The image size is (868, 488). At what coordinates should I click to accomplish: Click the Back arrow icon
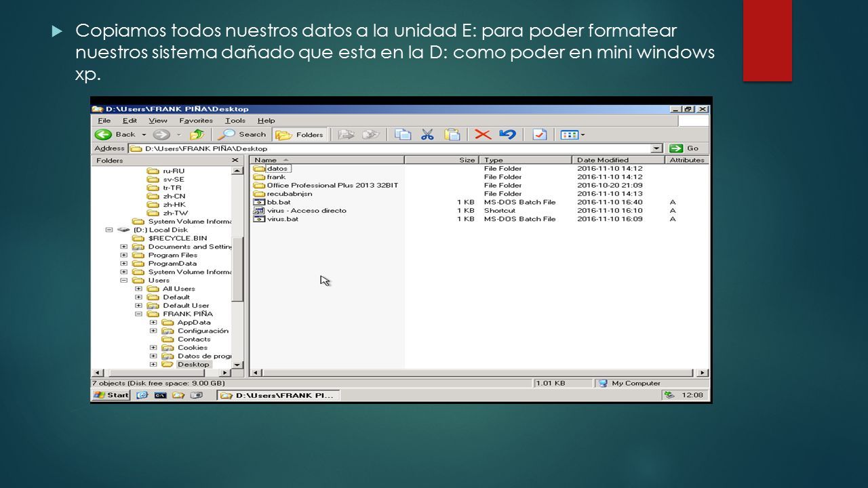[103, 134]
